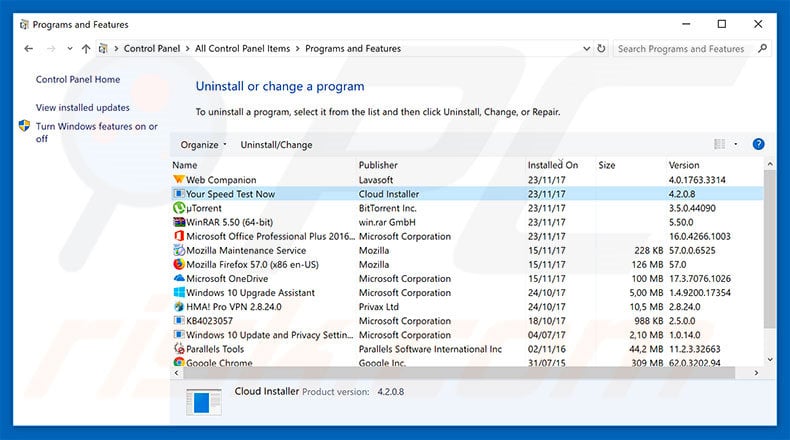Click the scroll down arrow
Image resolution: width=790 pixels, height=440 pixels.
tap(769, 359)
